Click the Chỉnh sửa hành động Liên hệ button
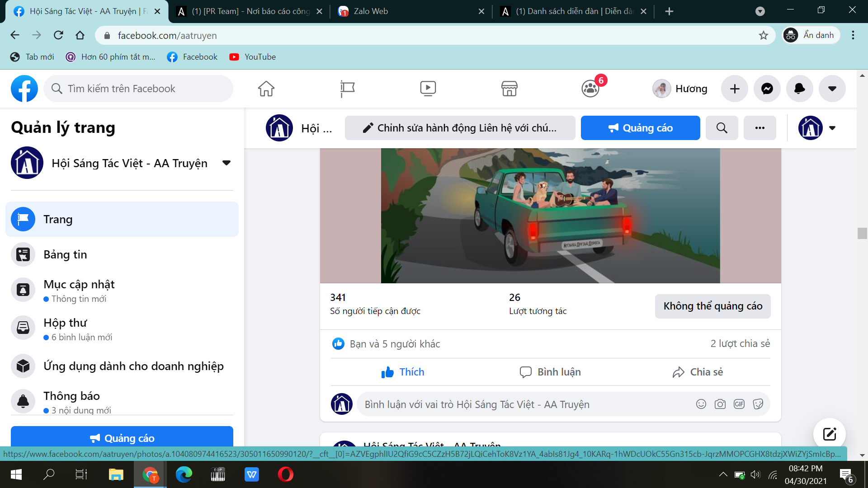Screen dimensions: 868x488 pyautogui.click(x=460, y=128)
